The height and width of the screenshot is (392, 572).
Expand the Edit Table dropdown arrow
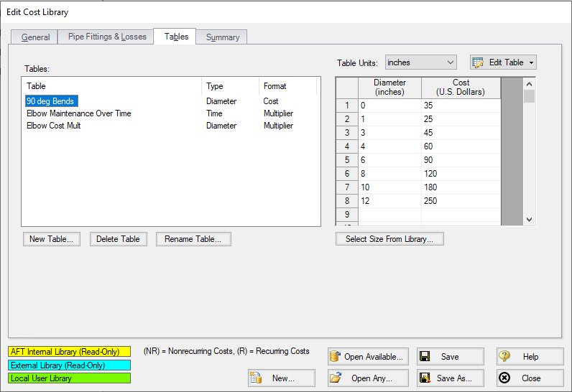(x=530, y=62)
